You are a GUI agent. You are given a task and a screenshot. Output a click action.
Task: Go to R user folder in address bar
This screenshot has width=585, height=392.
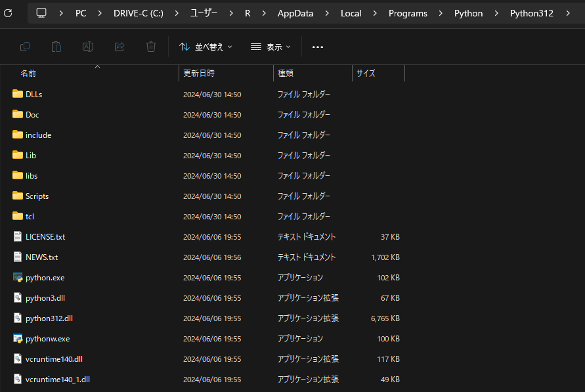click(x=248, y=13)
